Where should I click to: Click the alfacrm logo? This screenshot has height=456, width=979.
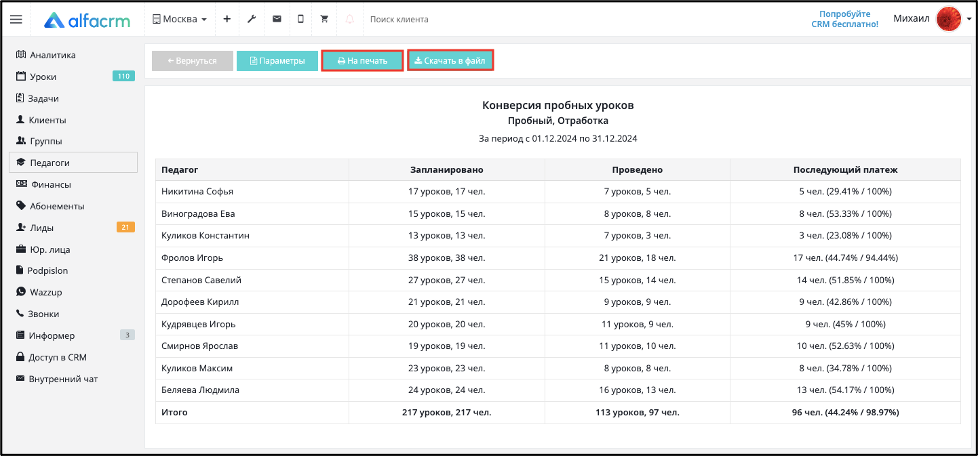coord(86,20)
